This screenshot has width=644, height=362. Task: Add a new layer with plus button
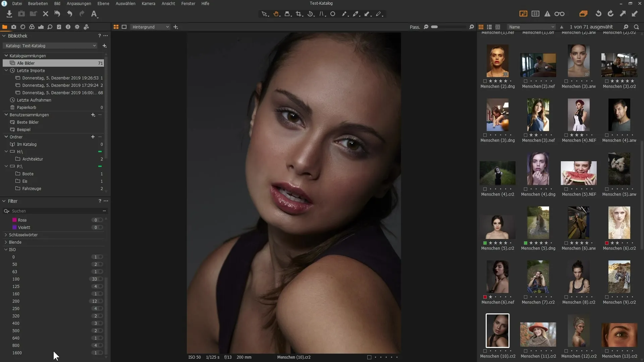point(175,27)
